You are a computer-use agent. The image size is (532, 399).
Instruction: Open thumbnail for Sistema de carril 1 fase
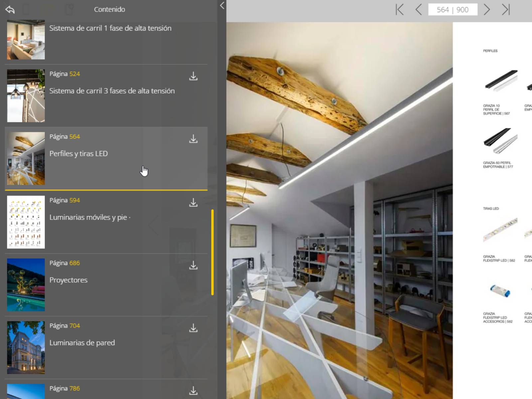click(26, 40)
